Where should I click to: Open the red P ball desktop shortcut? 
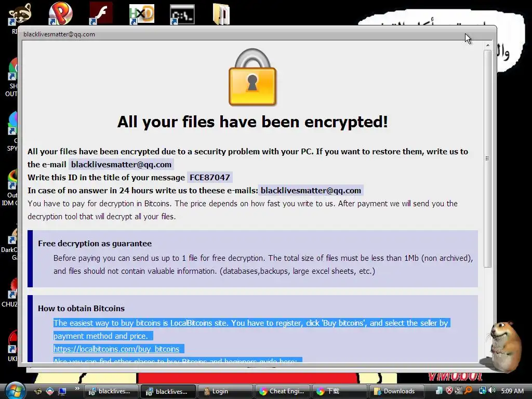pyautogui.click(x=60, y=14)
